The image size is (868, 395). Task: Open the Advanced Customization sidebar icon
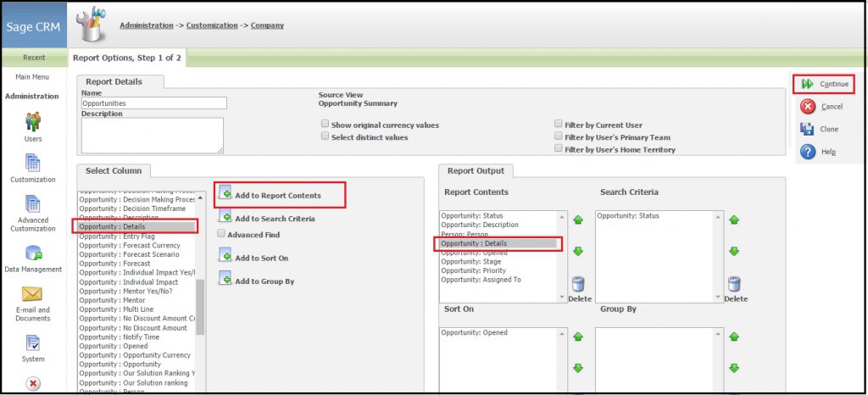[33, 203]
